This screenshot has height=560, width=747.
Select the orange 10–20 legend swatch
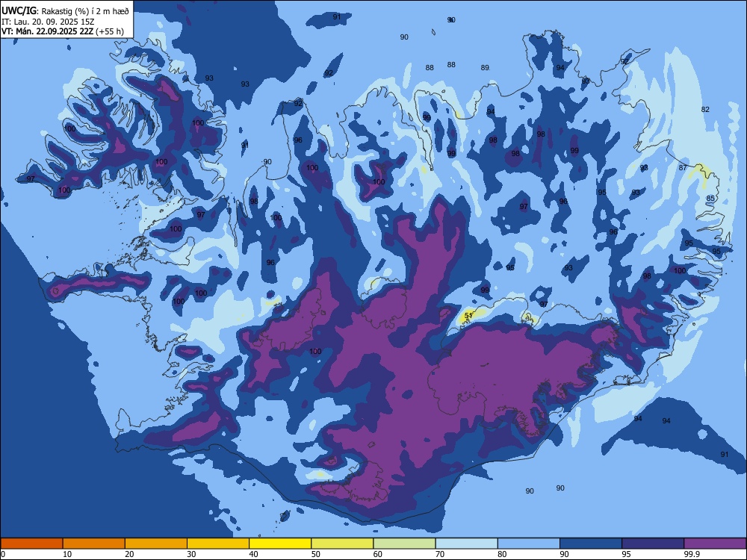94,544
